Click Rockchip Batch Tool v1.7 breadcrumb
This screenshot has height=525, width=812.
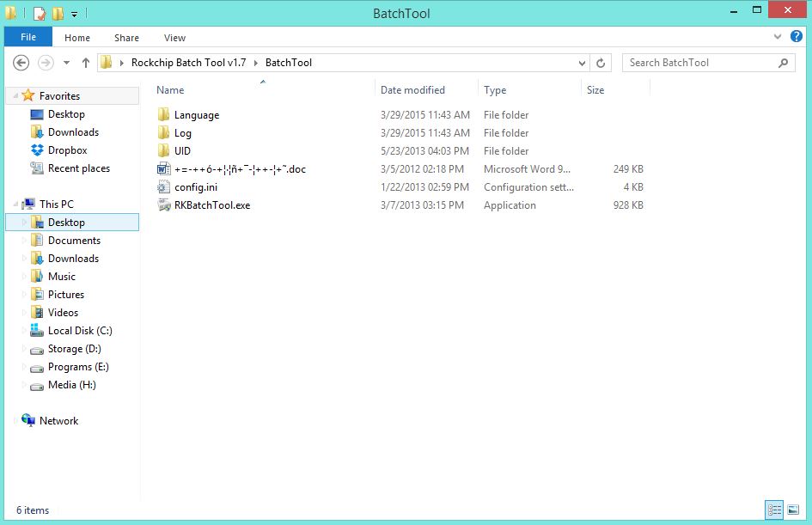188,63
